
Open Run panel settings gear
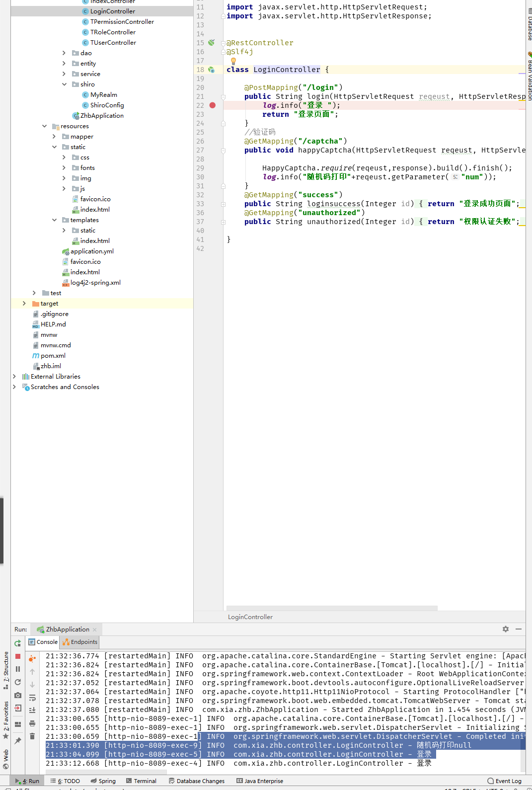[x=506, y=629]
